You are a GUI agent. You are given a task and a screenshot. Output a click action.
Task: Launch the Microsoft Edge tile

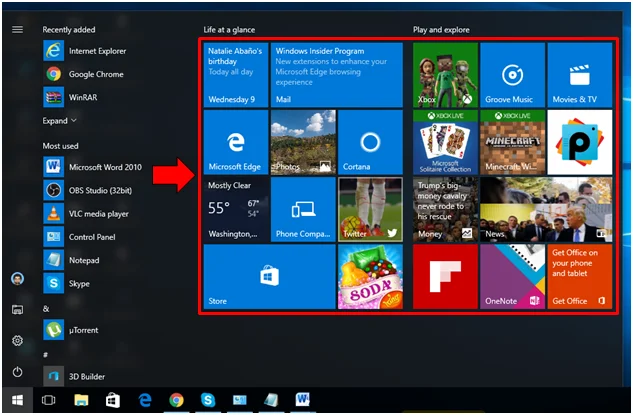(x=236, y=142)
